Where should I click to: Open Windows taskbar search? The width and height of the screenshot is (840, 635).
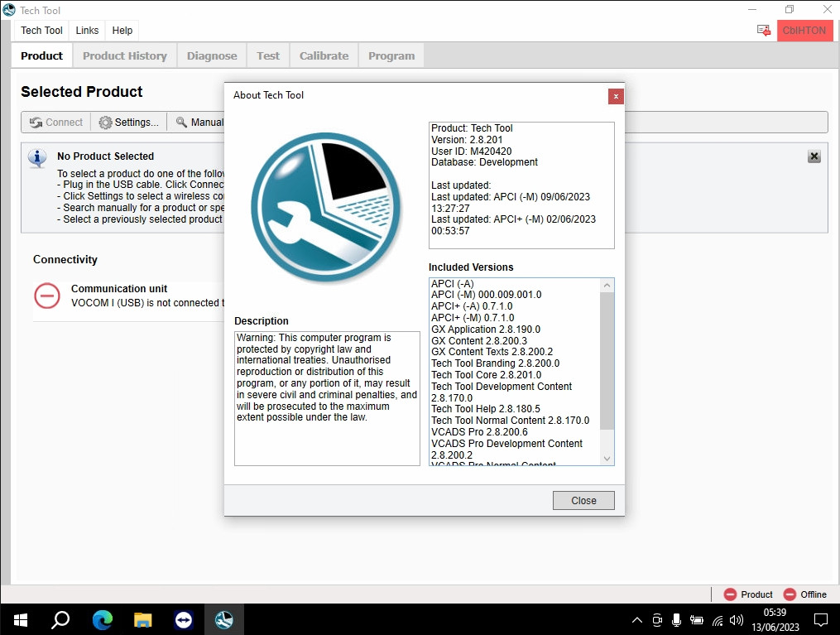tap(60, 620)
